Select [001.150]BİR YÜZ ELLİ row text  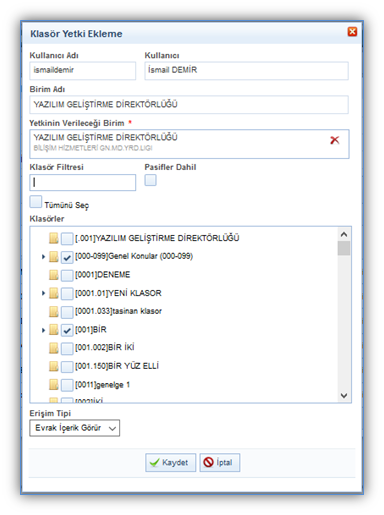(117, 366)
